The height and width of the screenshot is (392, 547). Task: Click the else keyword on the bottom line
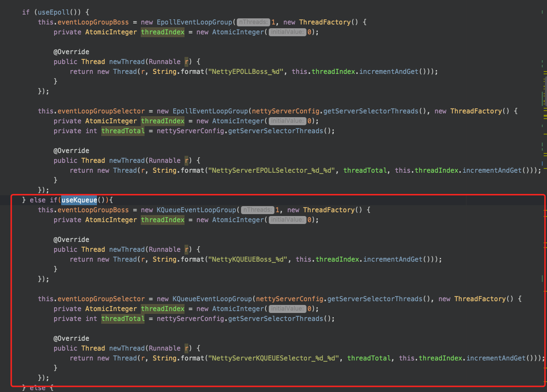pos(38,387)
